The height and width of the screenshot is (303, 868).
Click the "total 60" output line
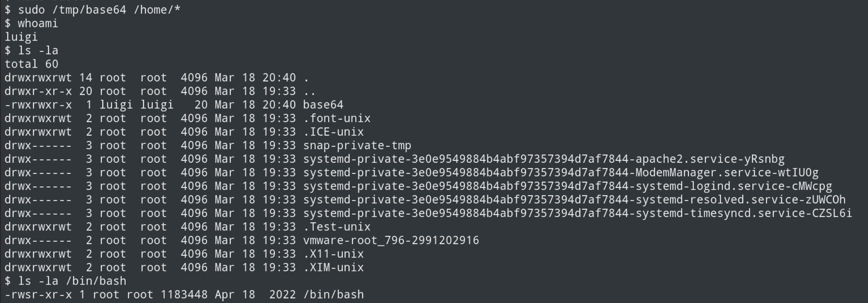coord(31,64)
